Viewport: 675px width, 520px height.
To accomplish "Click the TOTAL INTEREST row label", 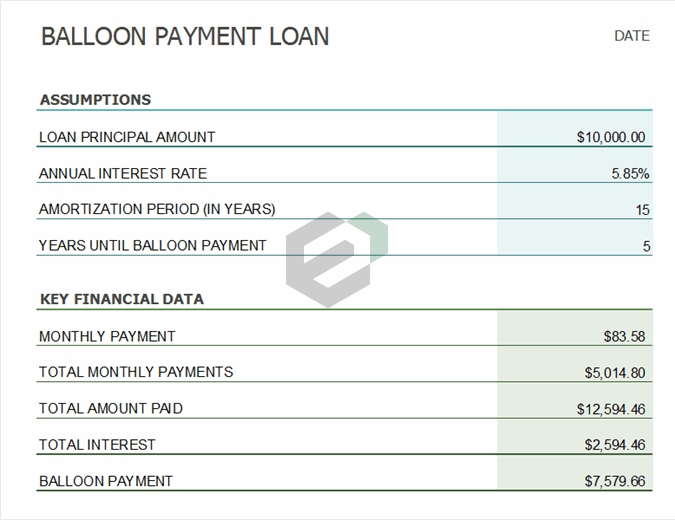I will (97, 444).
